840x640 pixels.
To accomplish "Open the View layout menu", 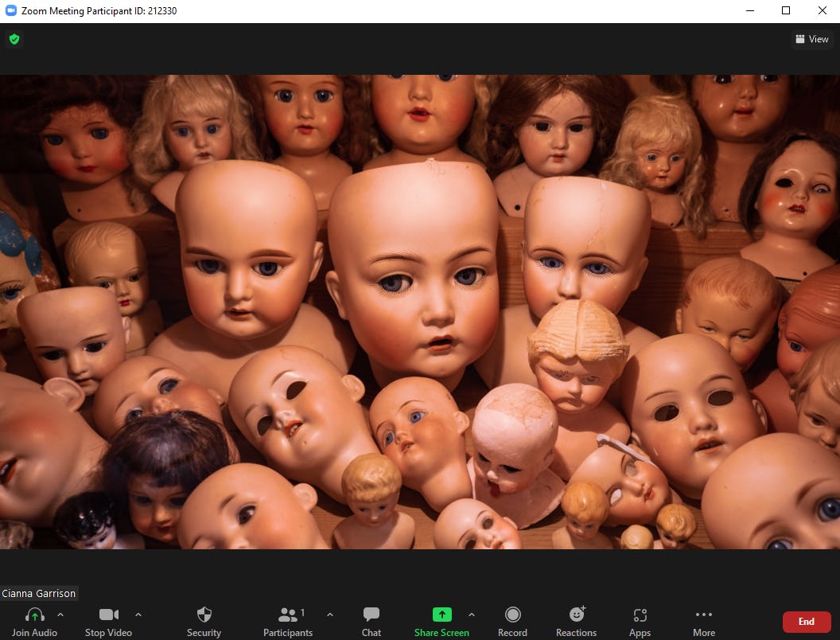I will (x=811, y=39).
